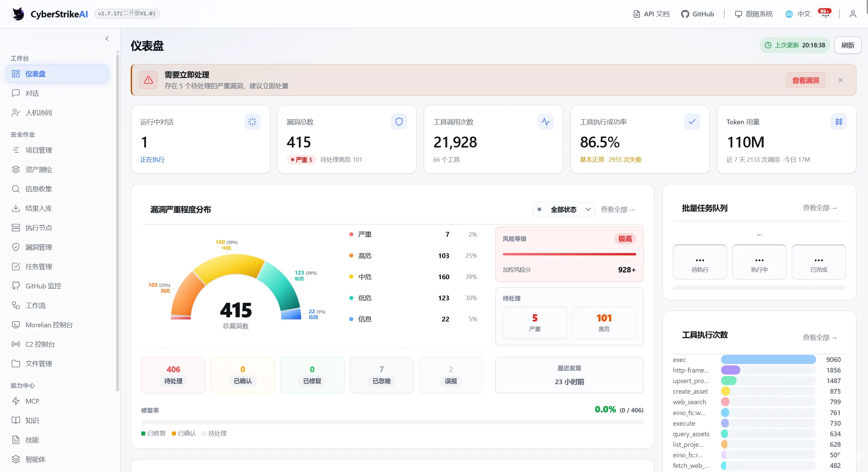The image size is (868, 472).
Task: Click the C2 控制台 broadcast icon
Action: (x=16, y=344)
